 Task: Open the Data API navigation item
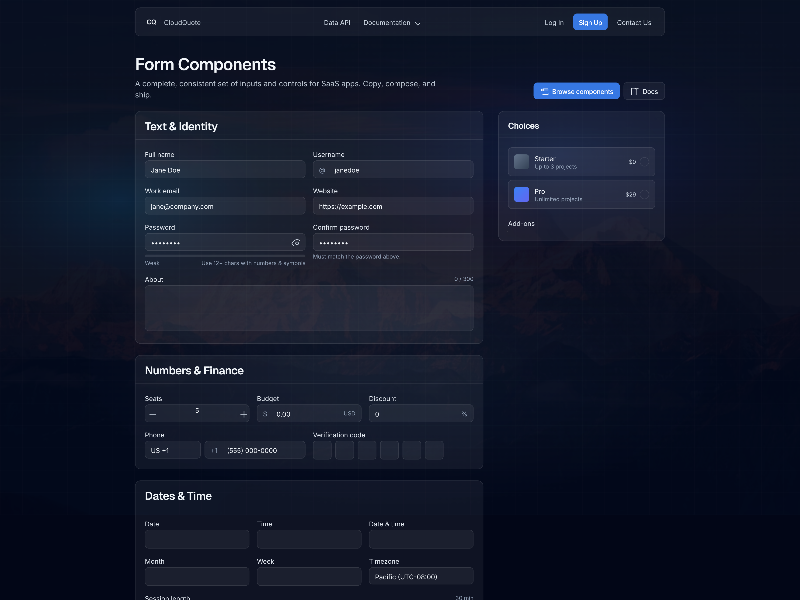point(335,21)
